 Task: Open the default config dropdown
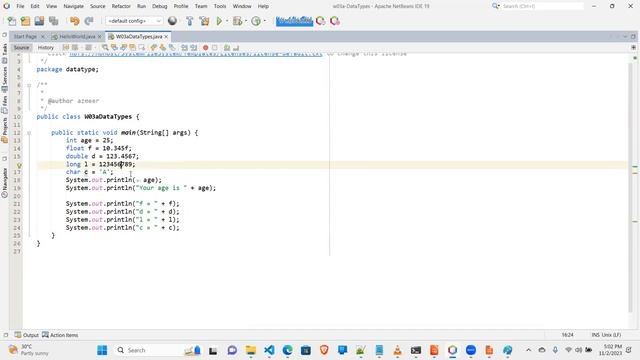(x=134, y=21)
